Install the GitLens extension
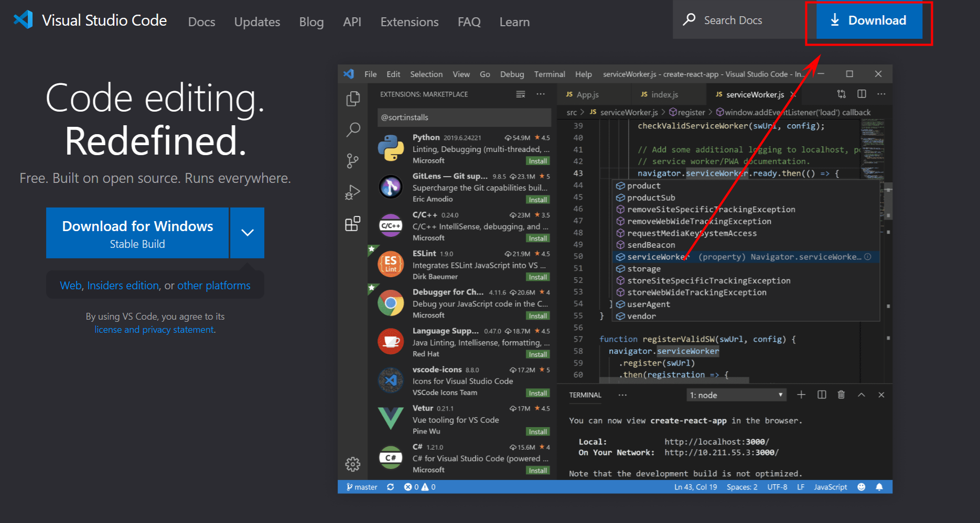Viewport: 980px width, 523px height. 538,200
